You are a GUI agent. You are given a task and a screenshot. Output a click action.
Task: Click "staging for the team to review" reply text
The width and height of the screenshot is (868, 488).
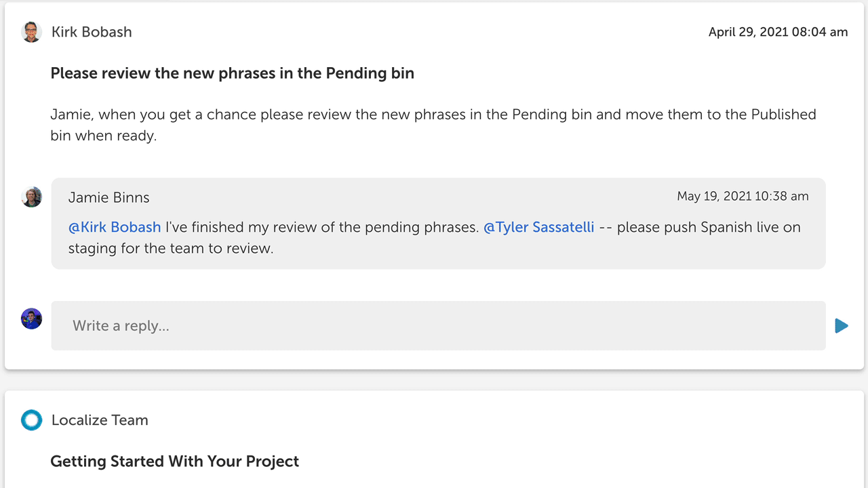(x=171, y=248)
